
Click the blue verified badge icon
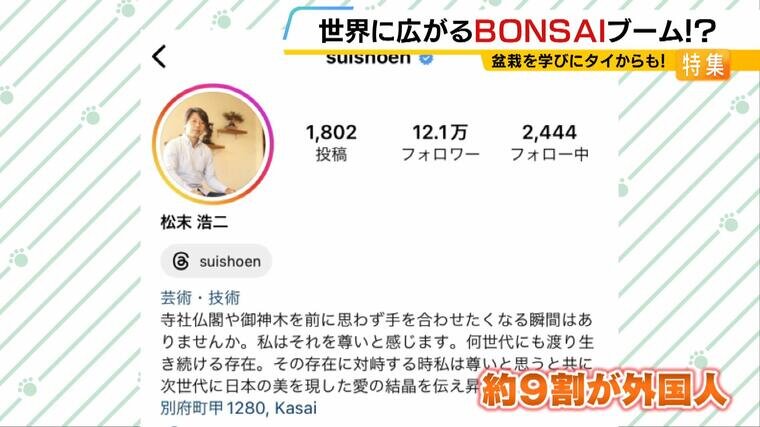coord(426,59)
